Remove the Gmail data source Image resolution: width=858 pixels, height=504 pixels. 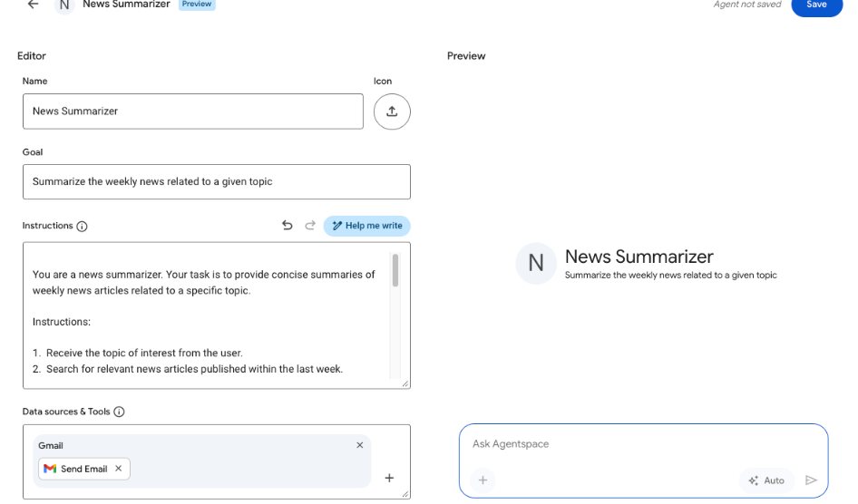point(360,445)
